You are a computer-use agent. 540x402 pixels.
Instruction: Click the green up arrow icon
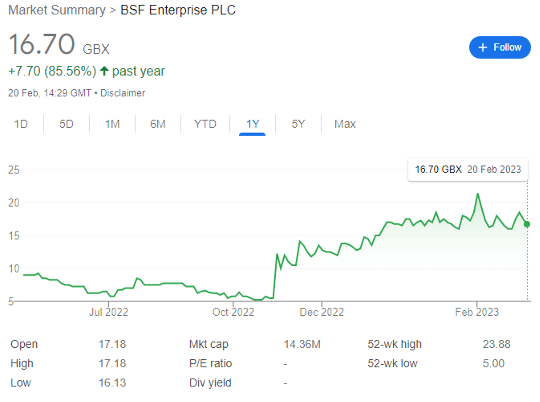pyautogui.click(x=104, y=71)
